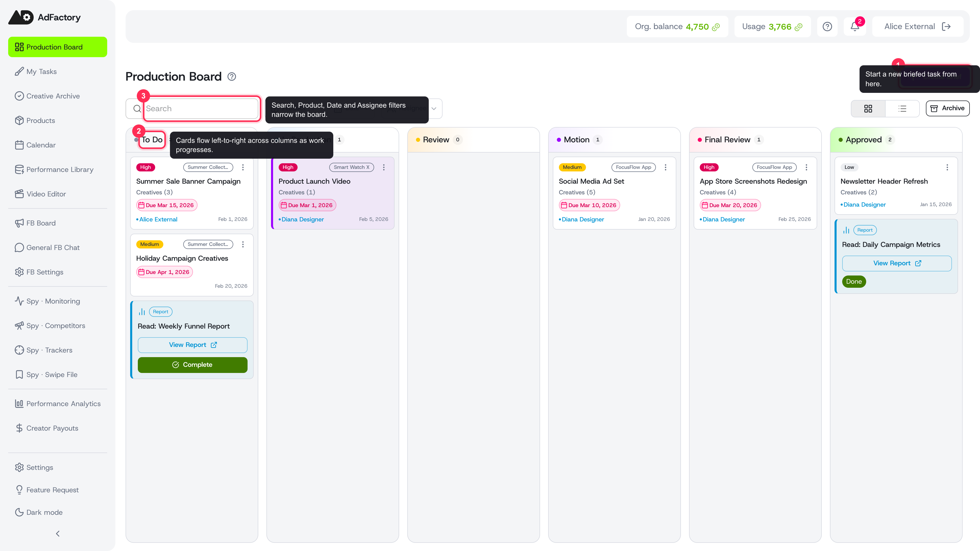This screenshot has height=551, width=980.
Task: View Report for Weekly Funnel Report
Action: tap(192, 345)
